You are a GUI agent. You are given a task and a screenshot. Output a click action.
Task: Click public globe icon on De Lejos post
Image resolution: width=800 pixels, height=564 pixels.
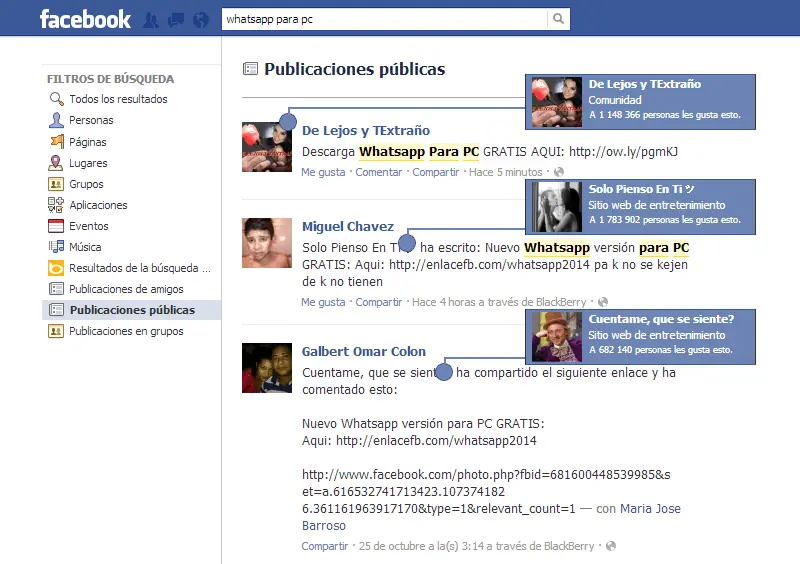pyautogui.click(x=559, y=173)
